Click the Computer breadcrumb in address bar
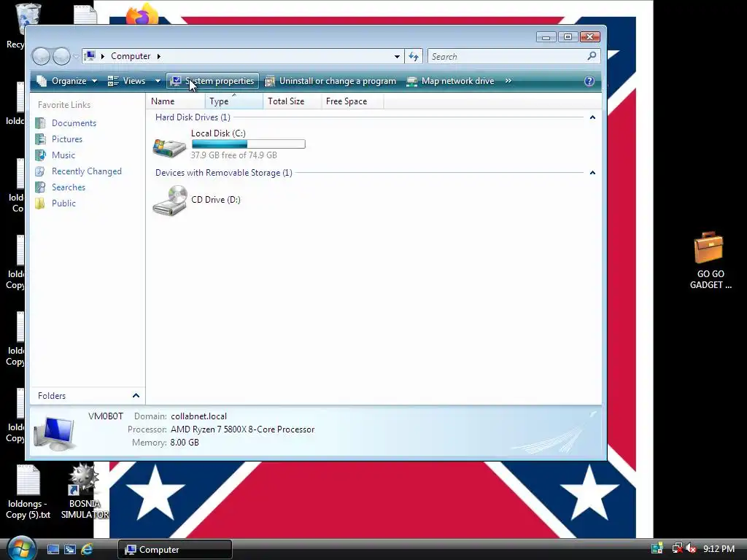Screen dimensions: 747x560 (131, 56)
